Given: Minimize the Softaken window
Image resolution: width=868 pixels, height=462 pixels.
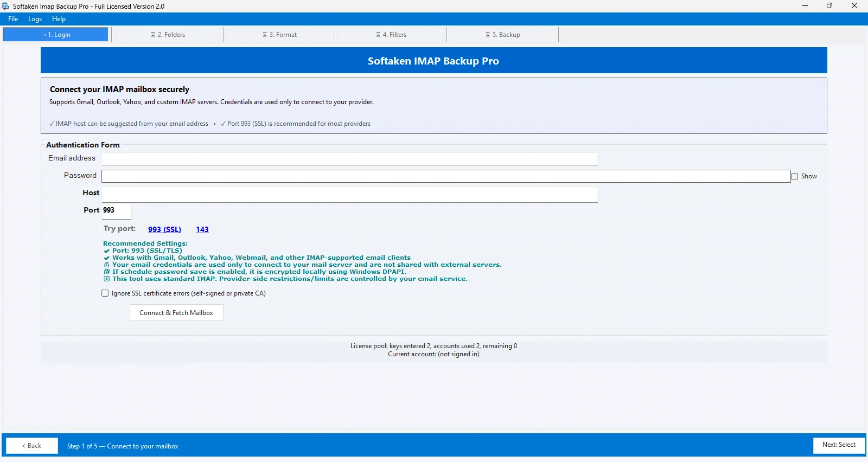Looking at the screenshot, I should click(x=805, y=6).
